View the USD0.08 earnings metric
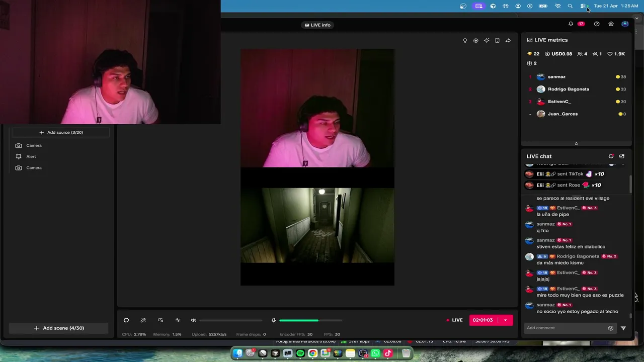 (x=558, y=54)
